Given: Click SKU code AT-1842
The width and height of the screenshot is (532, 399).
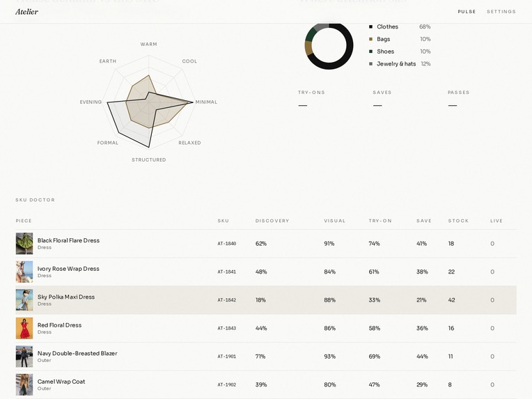Looking at the screenshot, I should [x=226, y=300].
